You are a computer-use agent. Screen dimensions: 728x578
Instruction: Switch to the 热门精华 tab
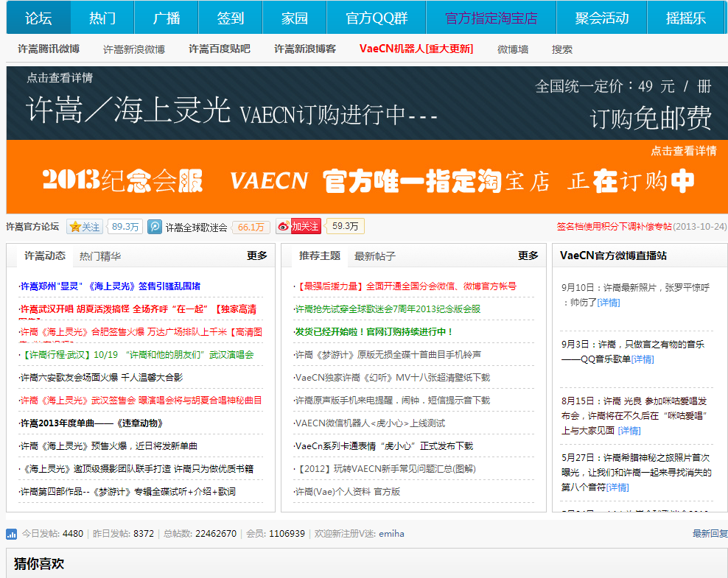(100, 256)
